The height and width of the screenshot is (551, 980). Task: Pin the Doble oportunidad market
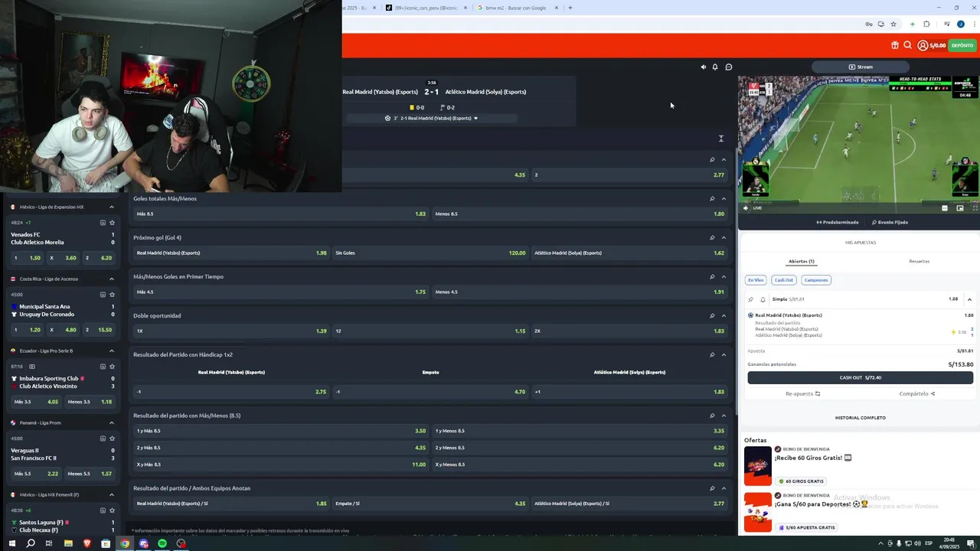coord(712,315)
